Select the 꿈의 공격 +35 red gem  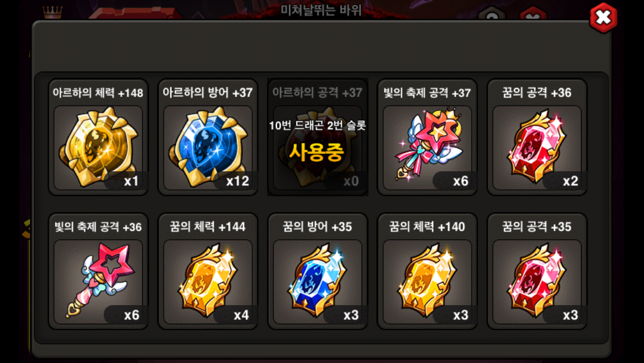tap(537, 271)
